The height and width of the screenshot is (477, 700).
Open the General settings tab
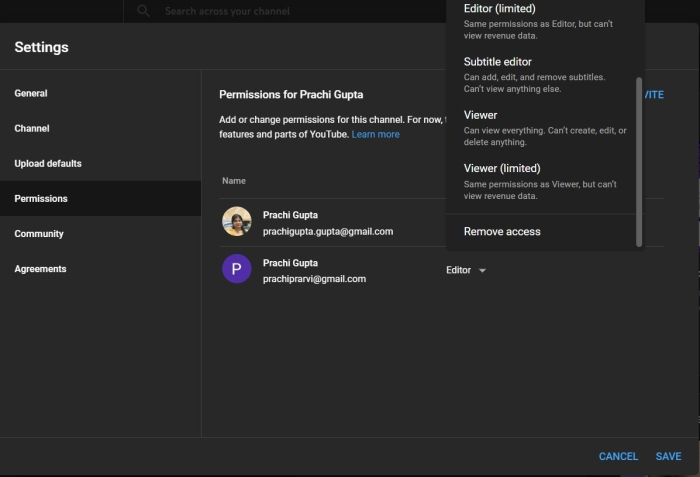pyautogui.click(x=31, y=93)
